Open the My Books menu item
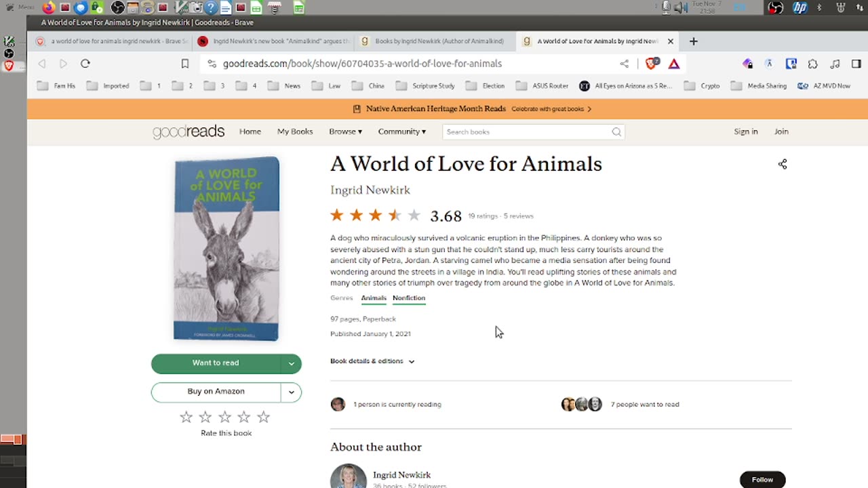The width and height of the screenshot is (868, 488). (x=295, y=131)
